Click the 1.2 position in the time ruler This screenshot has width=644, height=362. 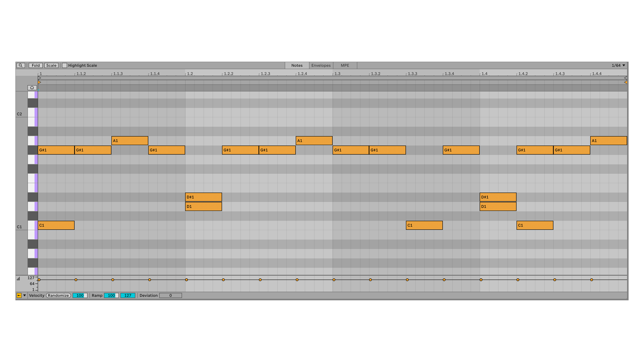pos(190,73)
